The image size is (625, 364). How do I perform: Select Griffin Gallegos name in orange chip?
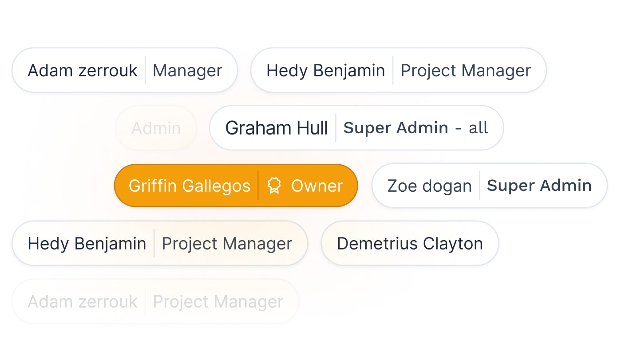pyautogui.click(x=190, y=186)
